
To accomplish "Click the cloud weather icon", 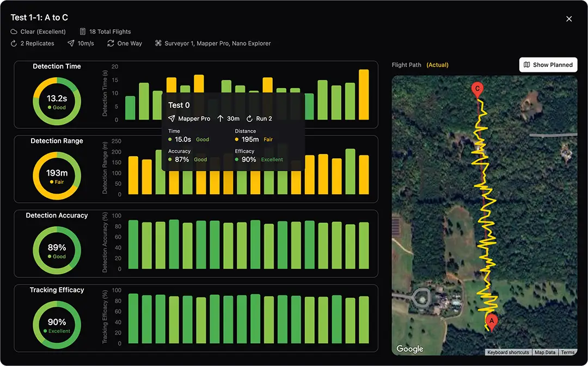I will point(14,32).
